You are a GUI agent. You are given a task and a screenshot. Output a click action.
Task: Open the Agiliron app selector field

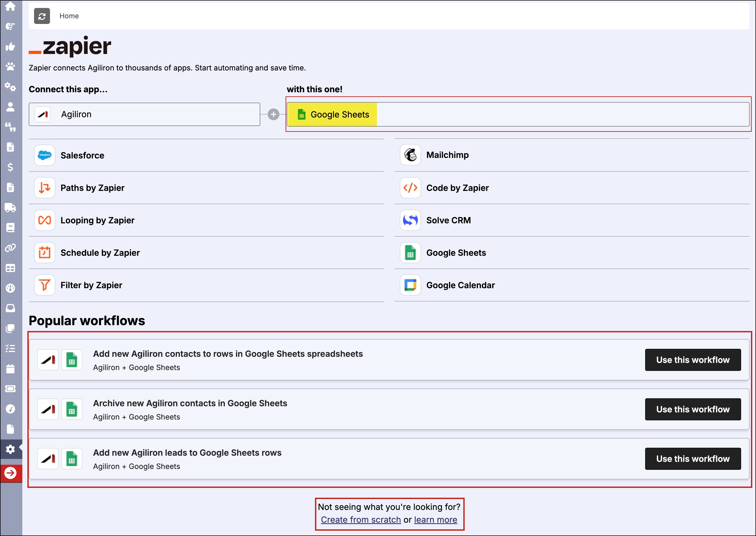pyautogui.click(x=144, y=114)
